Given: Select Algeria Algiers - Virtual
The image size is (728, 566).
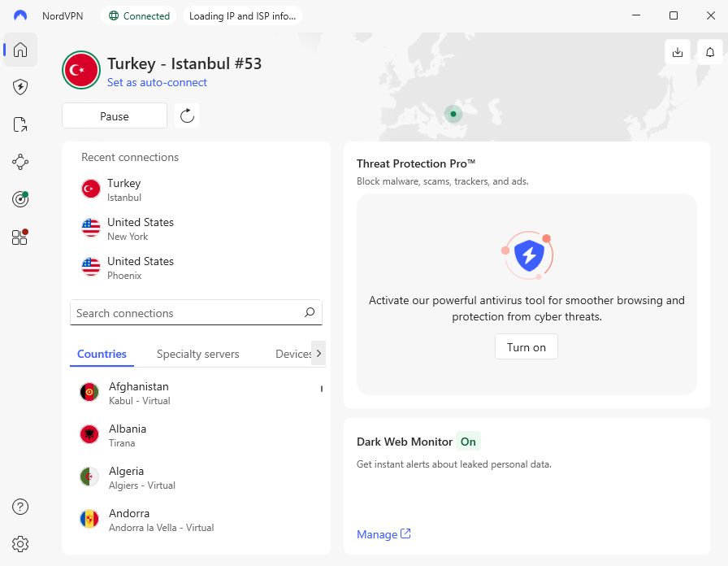Looking at the screenshot, I should [195, 477].
